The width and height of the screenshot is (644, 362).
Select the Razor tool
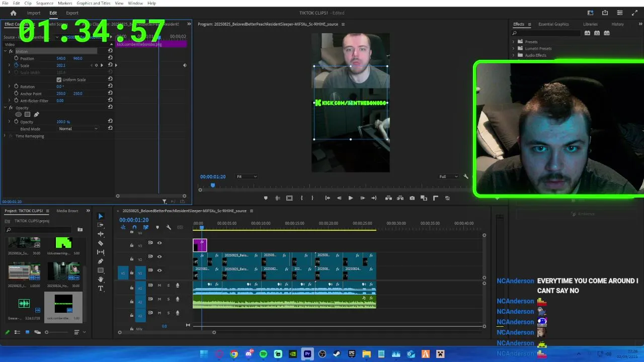click(x=101, y=243)
